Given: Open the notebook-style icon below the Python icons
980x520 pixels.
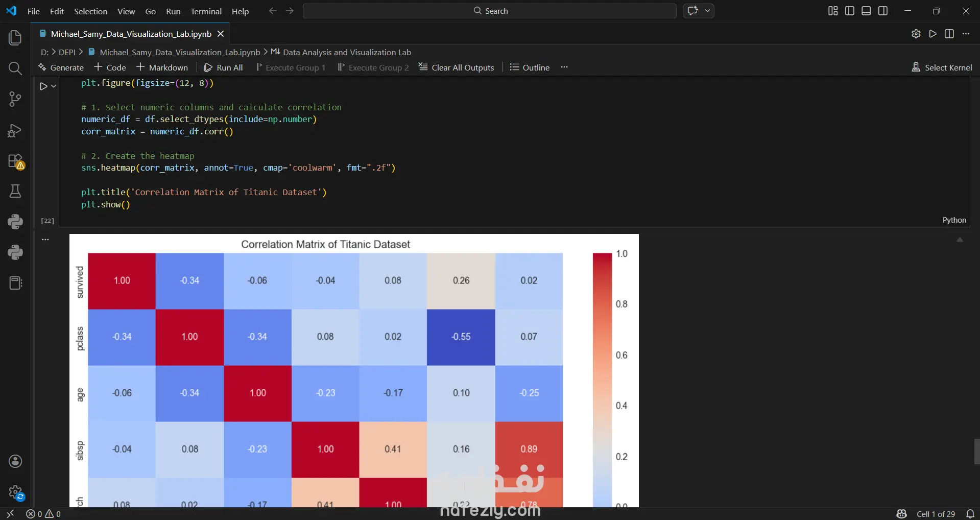Looking at the screenshot, I should click(15, 283).
